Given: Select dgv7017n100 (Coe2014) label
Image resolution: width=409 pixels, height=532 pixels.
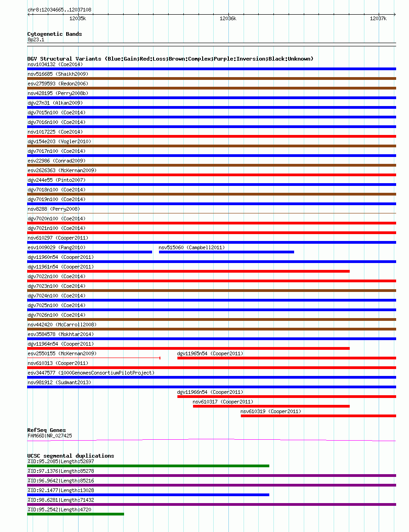Looking at the screenshot, I should point(57,151).
